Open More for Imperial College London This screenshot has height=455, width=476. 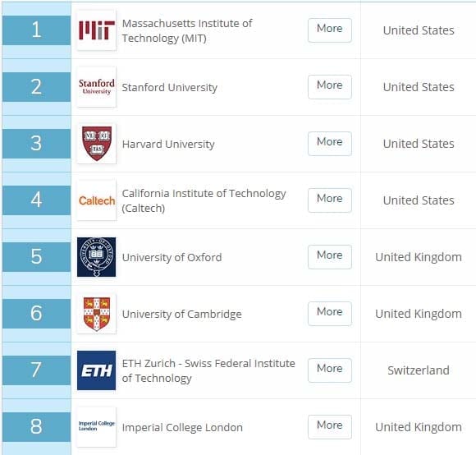coord(330,427)
